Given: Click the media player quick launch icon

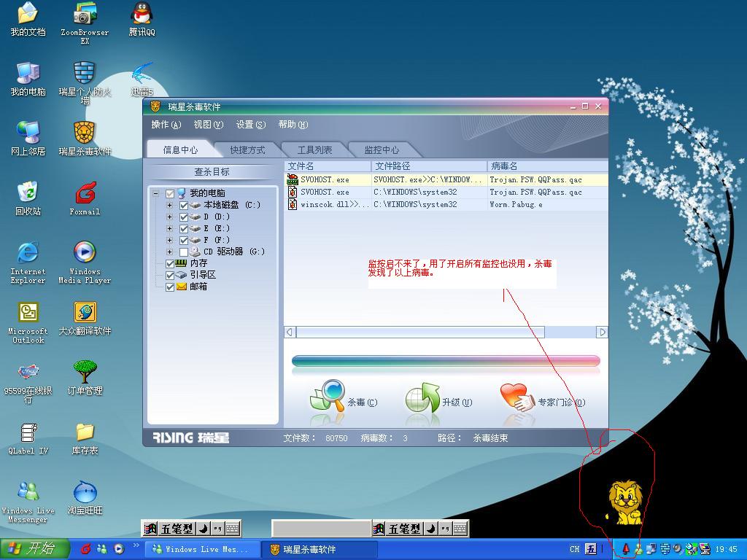Looking at the screenshot, I should 119,549.
